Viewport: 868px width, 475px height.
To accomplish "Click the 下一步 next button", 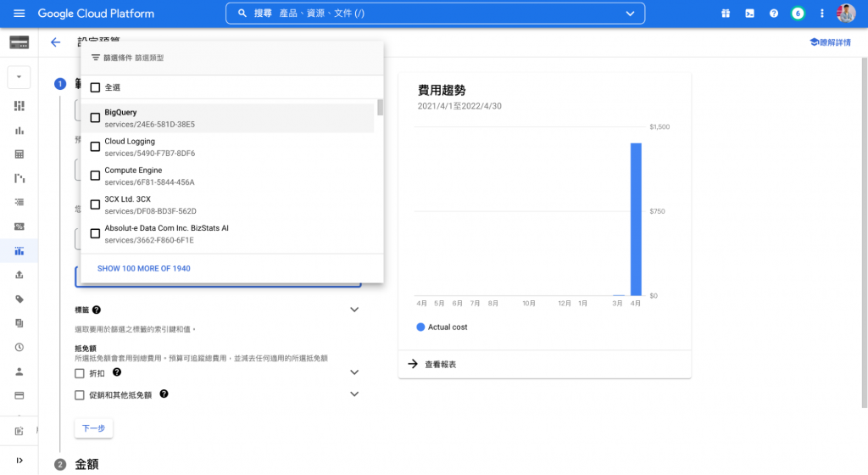I will [x=93, y=428].
